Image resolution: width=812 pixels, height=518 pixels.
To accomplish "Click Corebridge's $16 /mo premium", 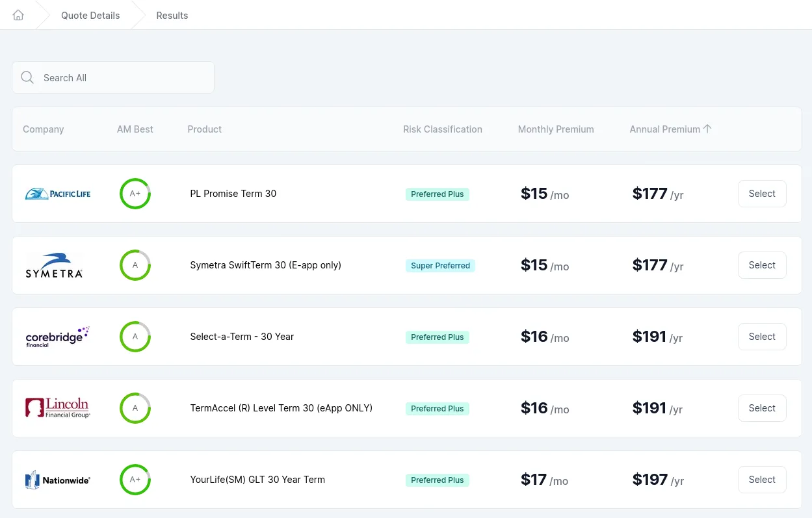I will [545, 337].
